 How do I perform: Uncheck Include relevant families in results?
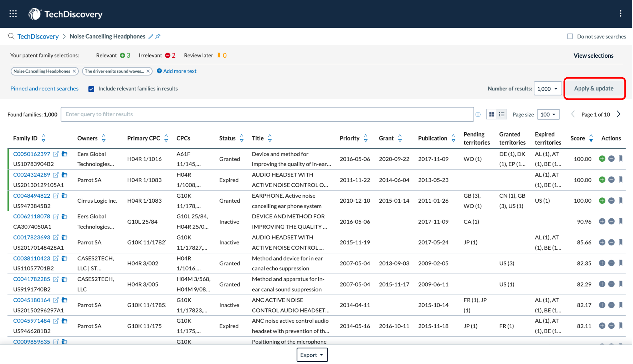[91, 89]
